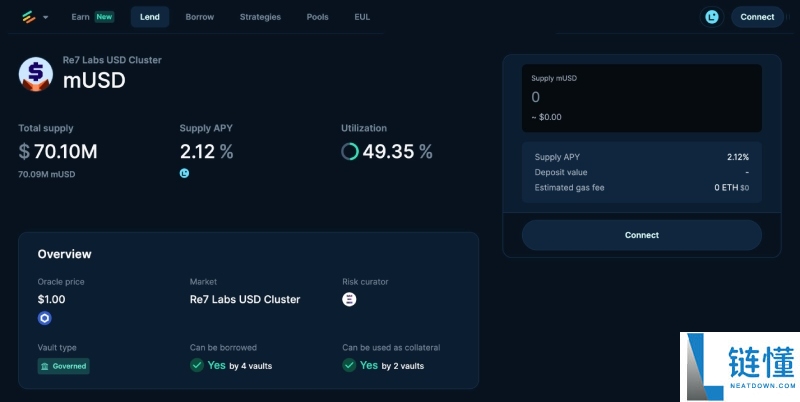Image resolution: width=800 pixels, height=402 pixels.
Task: Click the reward icon under Supply APY
Action: [x=184, y=173]
